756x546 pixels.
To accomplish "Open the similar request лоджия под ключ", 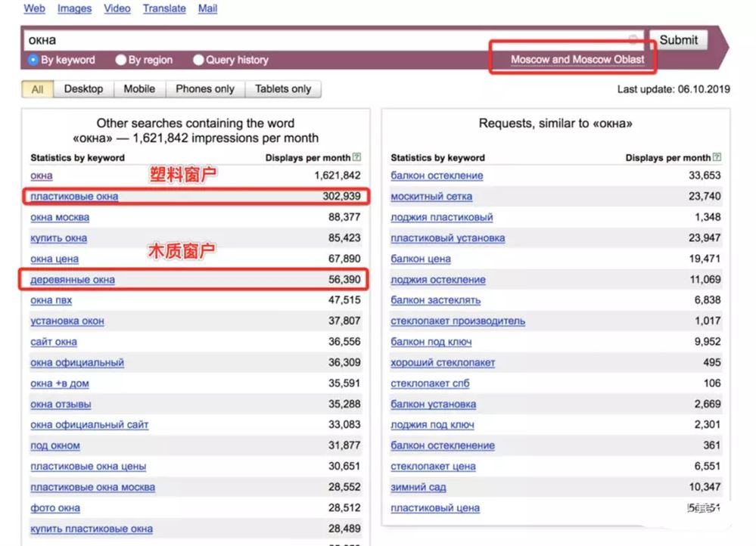I will [x=432, y=424].
